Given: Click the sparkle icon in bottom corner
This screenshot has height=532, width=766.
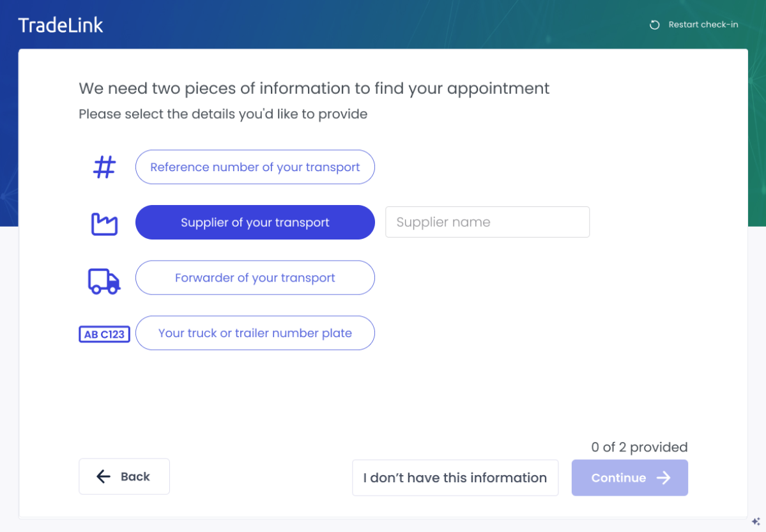Looking at the screenshot, I should [x=756, y=521].
